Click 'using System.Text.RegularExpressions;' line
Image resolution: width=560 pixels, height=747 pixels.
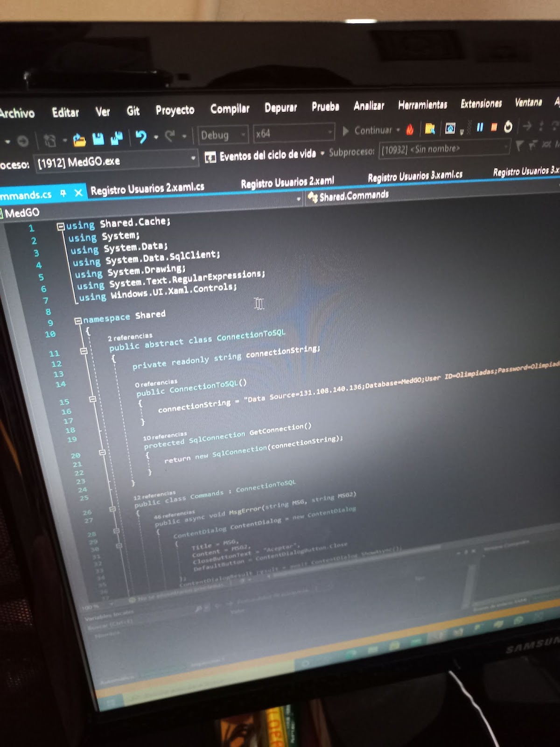click(170, 280)
